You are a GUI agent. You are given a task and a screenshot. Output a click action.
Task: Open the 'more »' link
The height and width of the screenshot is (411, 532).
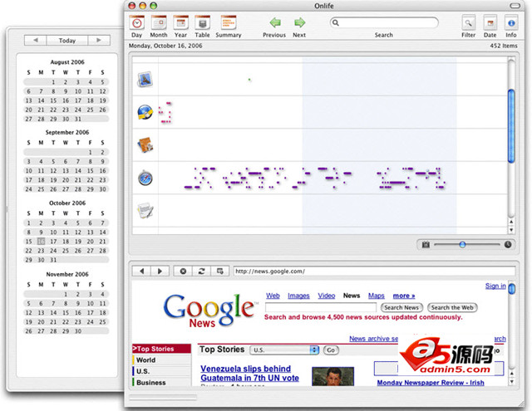(x=404, y=296)
